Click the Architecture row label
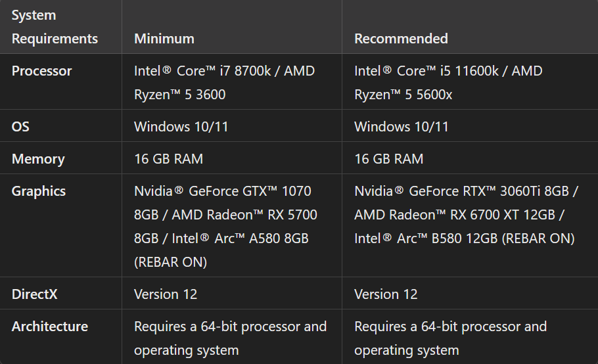The image size is (598, 364). (x=50, y=327)
